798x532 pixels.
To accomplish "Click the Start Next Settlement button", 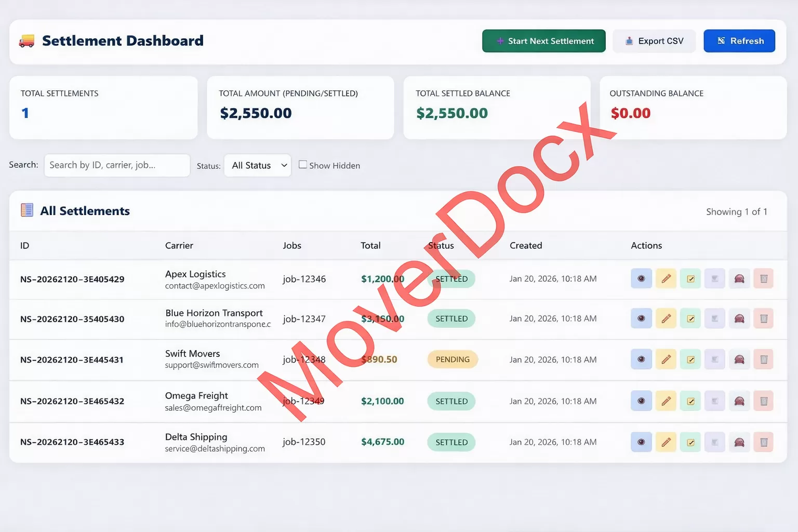I will (x=543, y=41).
